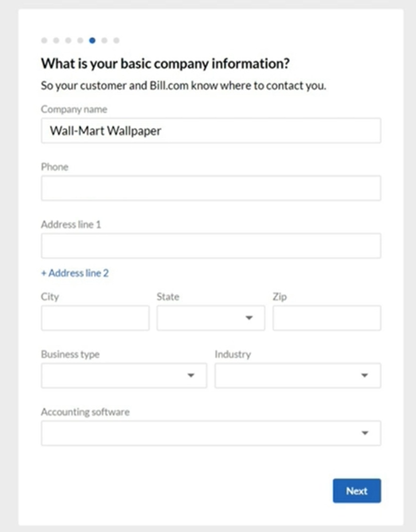The width and height of the screenshot is (416, 532).
Task: Click the second progress step dot
Action: click(x=56, y=41)
